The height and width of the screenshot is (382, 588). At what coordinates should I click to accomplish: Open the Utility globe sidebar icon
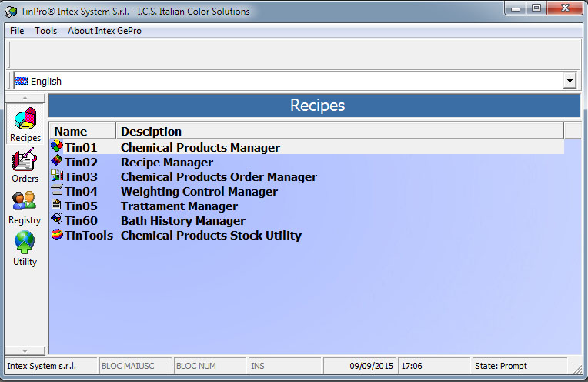coord(25,242)
